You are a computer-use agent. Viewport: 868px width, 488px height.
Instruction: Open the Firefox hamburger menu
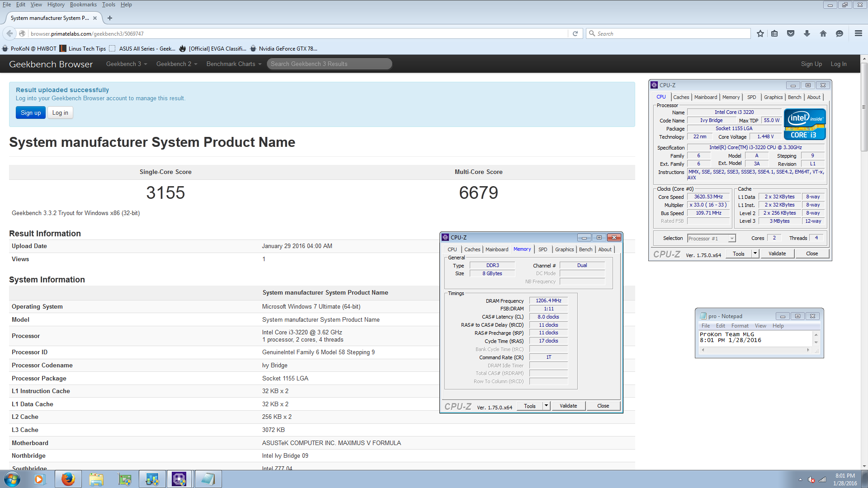click(859, 33)
